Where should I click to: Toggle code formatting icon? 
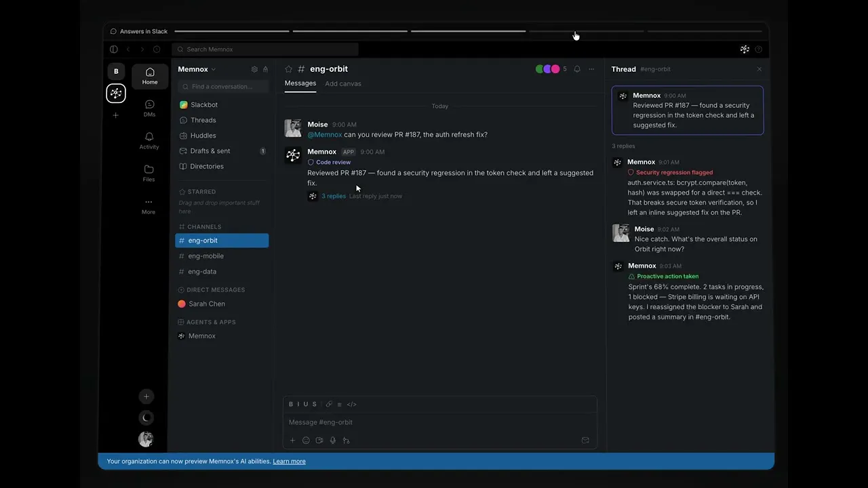(351, 405)
